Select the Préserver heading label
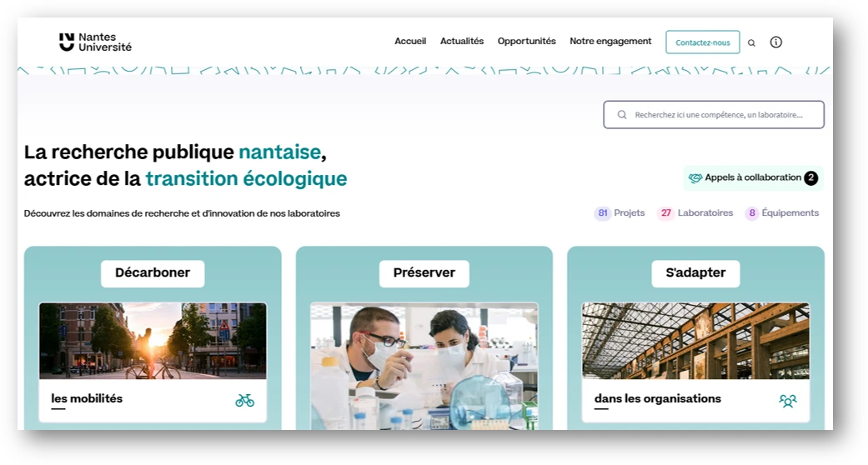 pyautogui.click(x=424, y=273)
